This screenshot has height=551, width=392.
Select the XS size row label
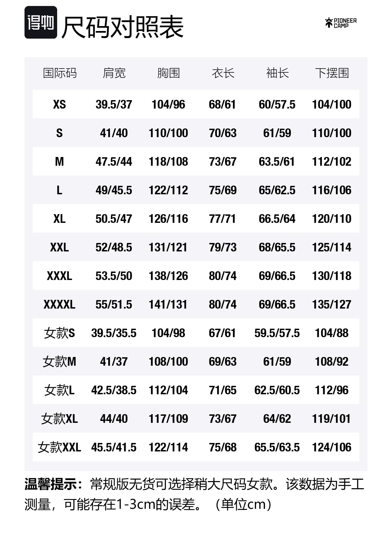coord(59,104)
